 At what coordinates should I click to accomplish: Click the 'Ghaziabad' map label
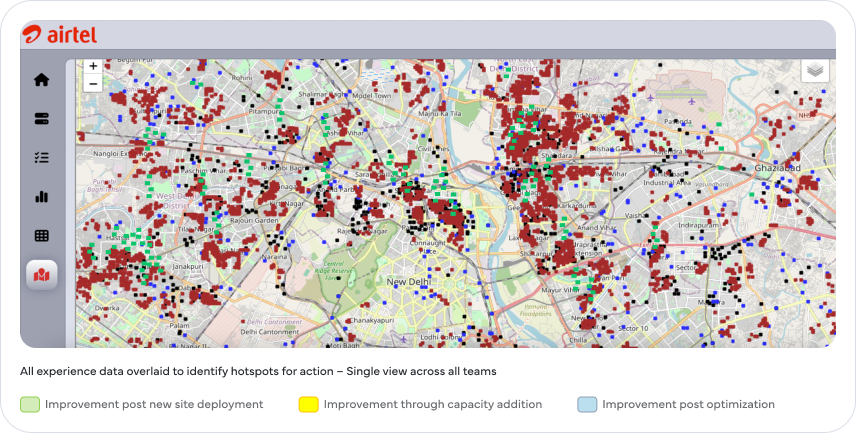point(777,168)
